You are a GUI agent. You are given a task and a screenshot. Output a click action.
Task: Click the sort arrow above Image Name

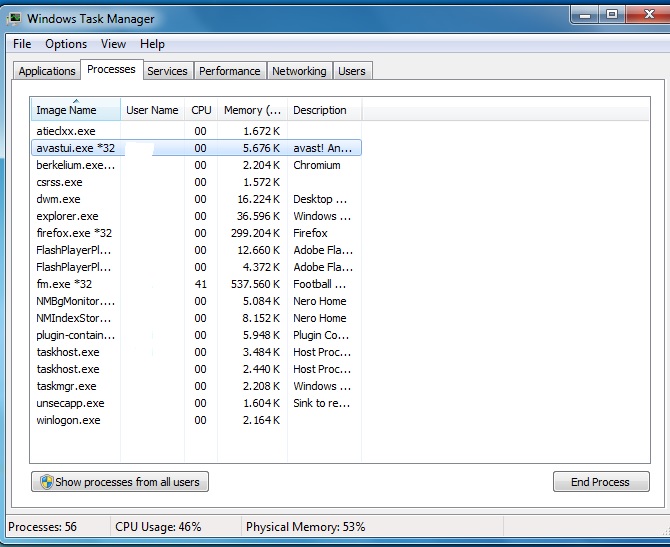click(x=75, y=101)
